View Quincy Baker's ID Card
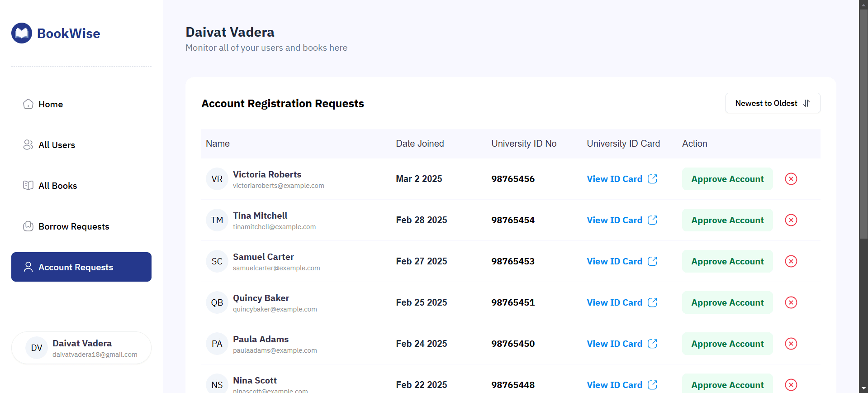Image resolution: width=868 pixels, height=393 pixels. click(x=614, y=302)
